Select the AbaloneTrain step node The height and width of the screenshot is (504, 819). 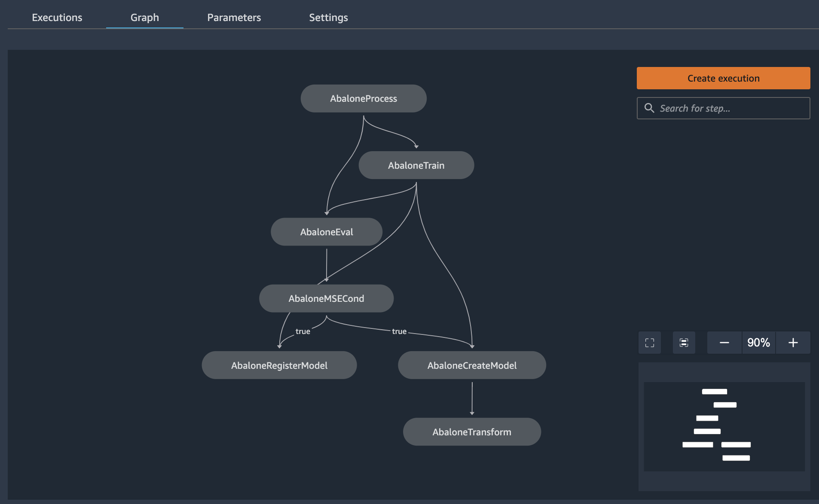(416, 165)
